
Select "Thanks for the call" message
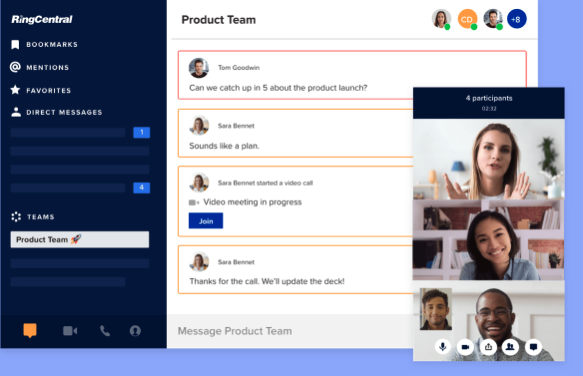click(267, 281)
